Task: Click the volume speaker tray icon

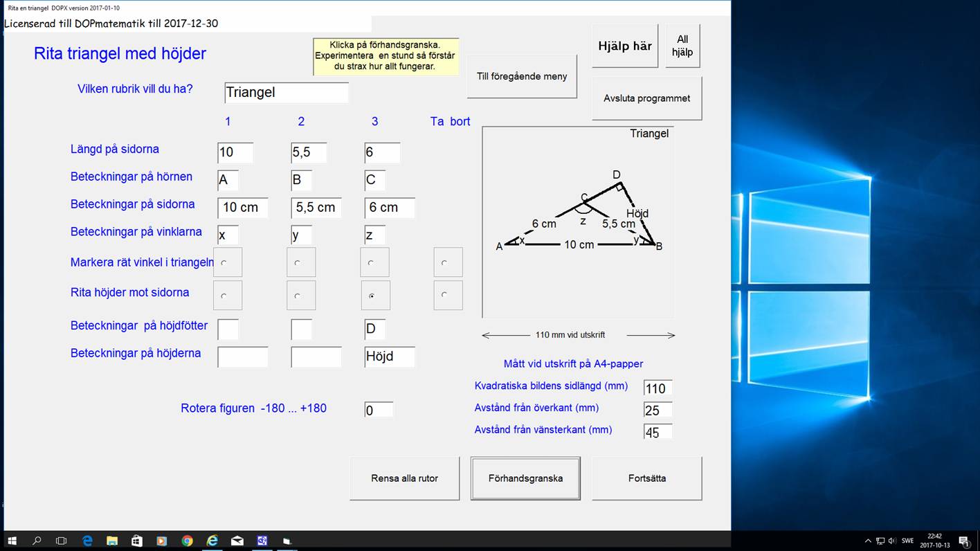Action: point(892,541)
